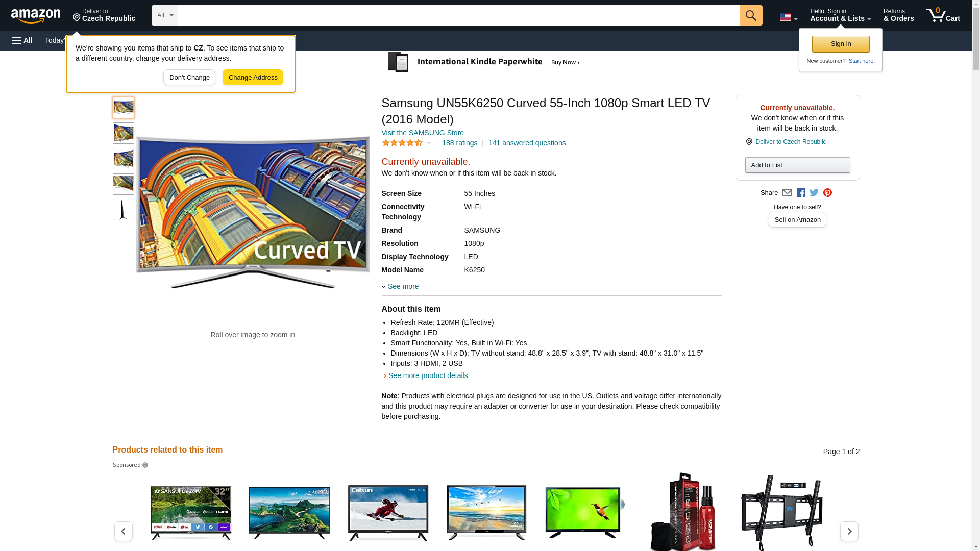Click the Change Address button

click(x=253, y=78)
